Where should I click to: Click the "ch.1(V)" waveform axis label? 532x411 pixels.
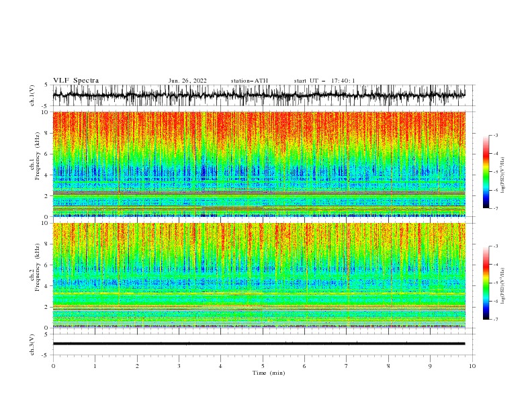tap(32, 95)
